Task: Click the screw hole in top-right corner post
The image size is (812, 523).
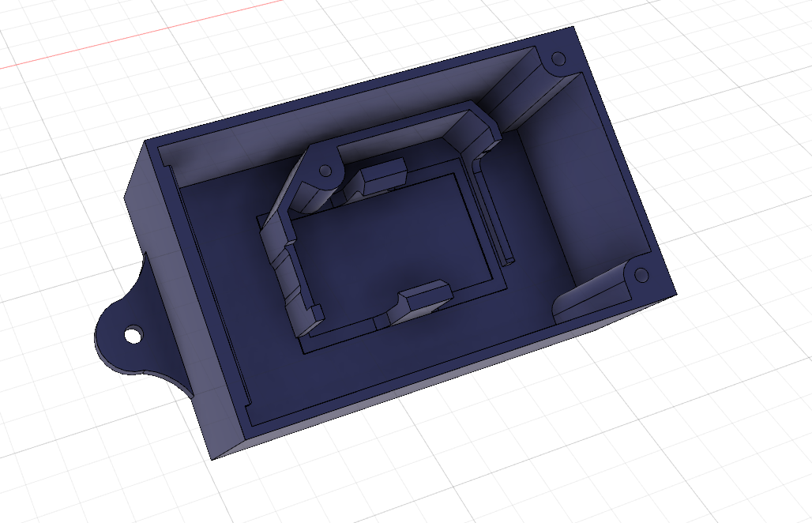Action: [558, 58]
